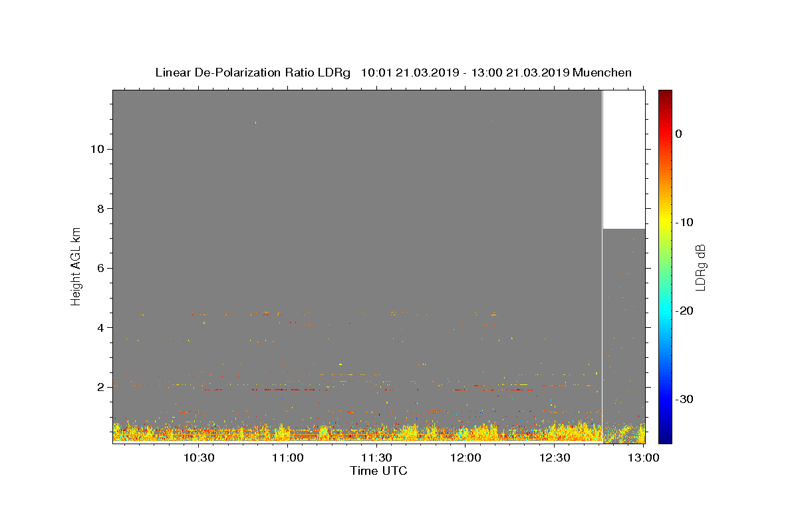
Task: Click the yellow boundary-layer signal band near ground
Action: pos(358,432)
